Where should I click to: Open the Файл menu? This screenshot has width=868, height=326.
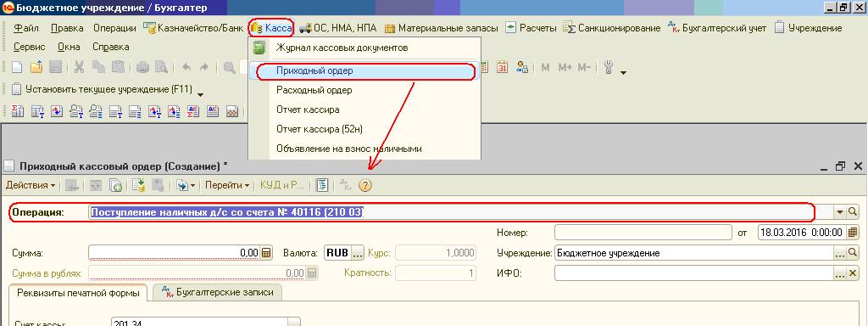coord(25,28)
